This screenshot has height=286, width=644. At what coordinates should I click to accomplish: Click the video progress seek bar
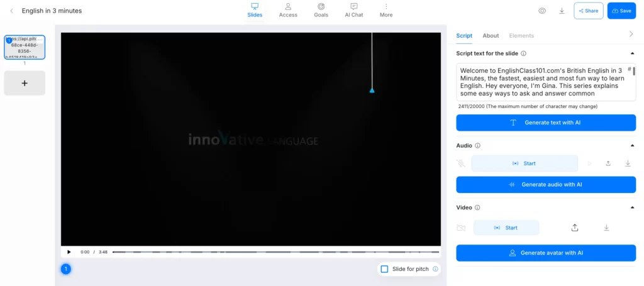coord(277,252)
